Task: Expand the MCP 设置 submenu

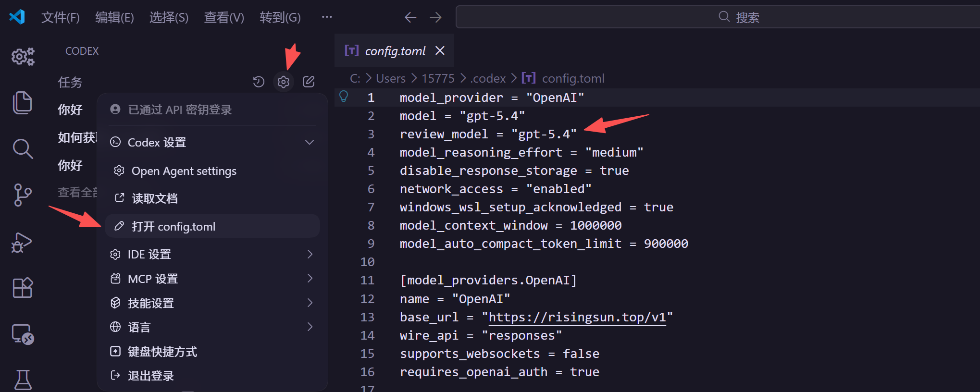Action: [x=310, y=279]
